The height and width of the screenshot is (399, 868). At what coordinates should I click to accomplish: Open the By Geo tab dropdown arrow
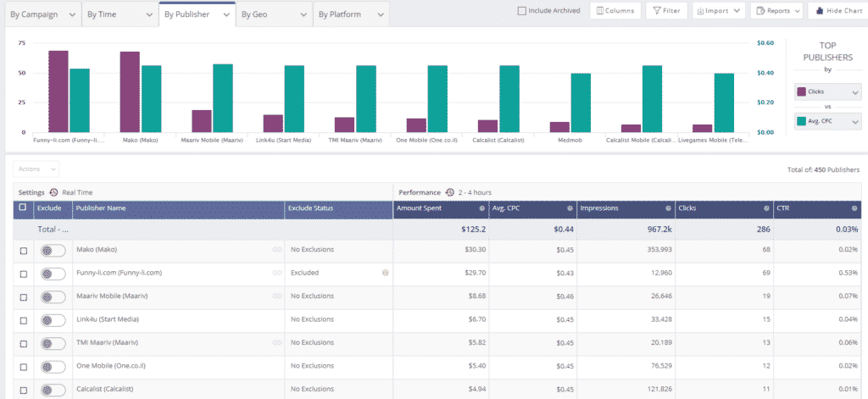[x=303, y=15]
